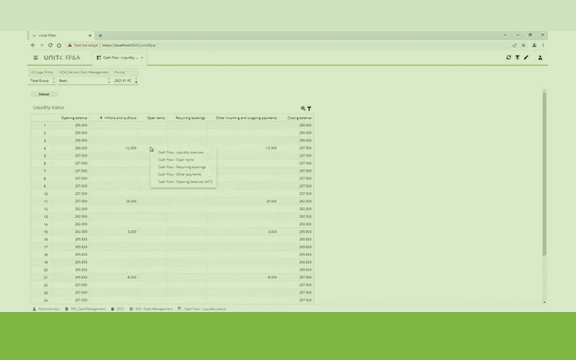This screenshot has width=576, height=360.
Task: Click the Period filter label
Action: 119,72
